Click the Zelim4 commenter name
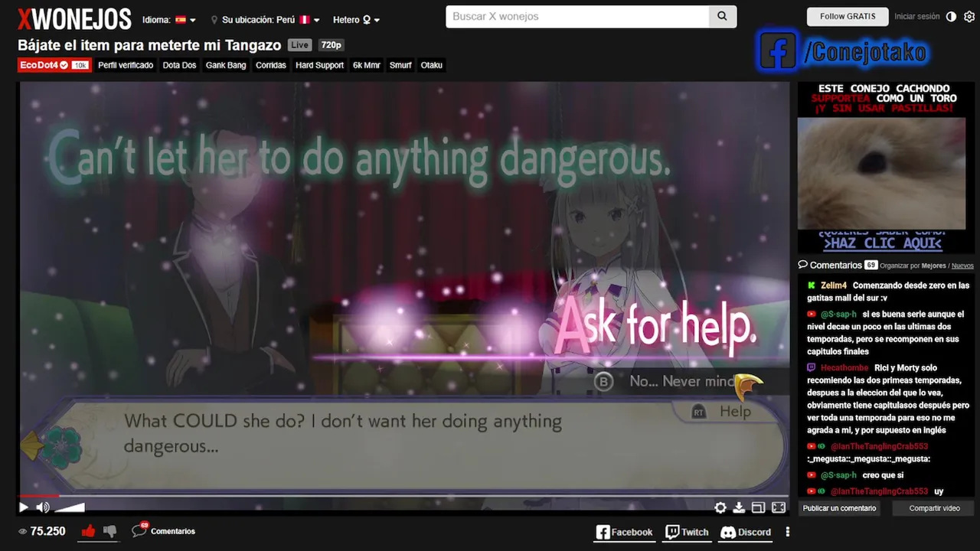 click(834, 285)
